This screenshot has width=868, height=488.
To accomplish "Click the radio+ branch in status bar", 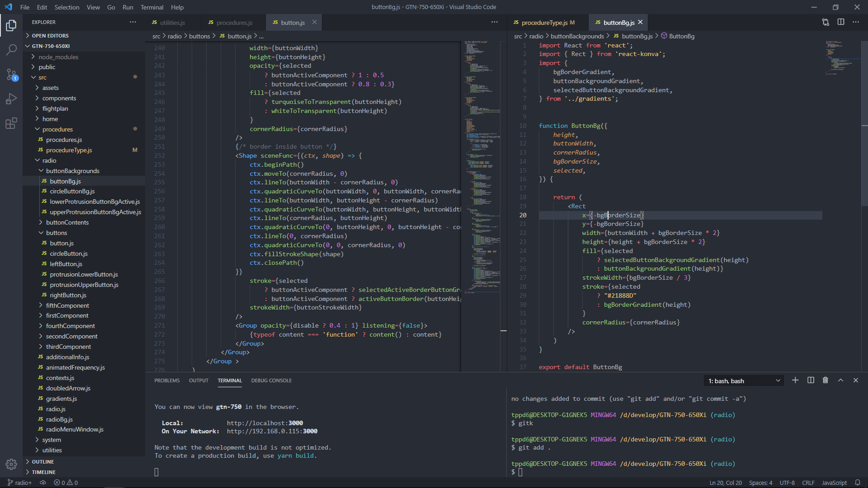I will click(x=20, y=483).
